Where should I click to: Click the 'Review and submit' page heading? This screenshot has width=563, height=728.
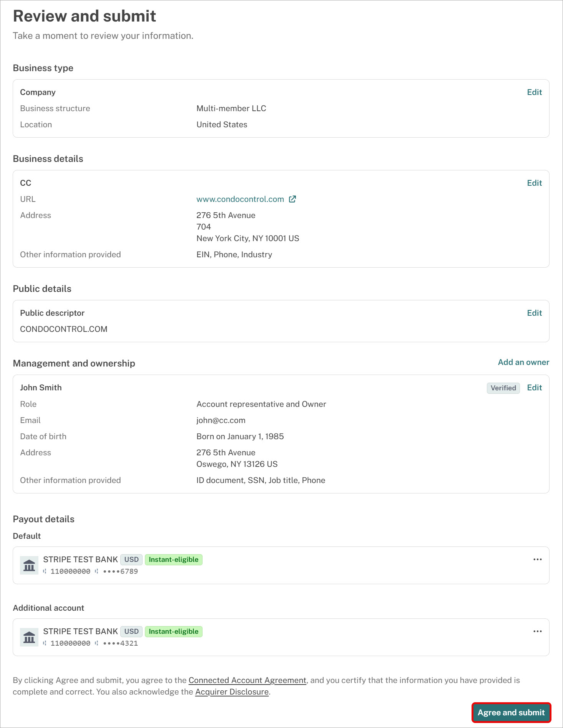coord(85,16)
